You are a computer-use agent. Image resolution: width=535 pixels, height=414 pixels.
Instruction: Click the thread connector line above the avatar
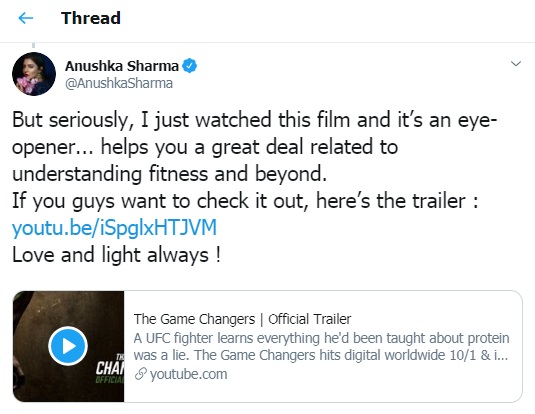[33, 45]
